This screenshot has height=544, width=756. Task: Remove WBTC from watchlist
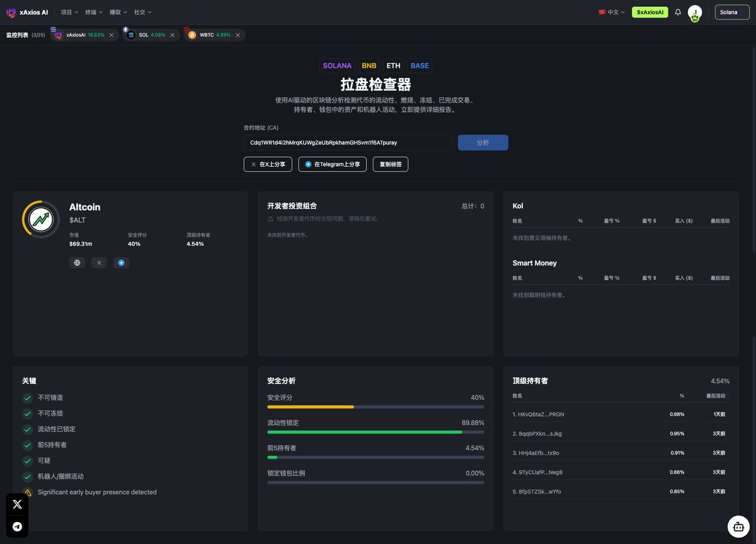[238, 35]
